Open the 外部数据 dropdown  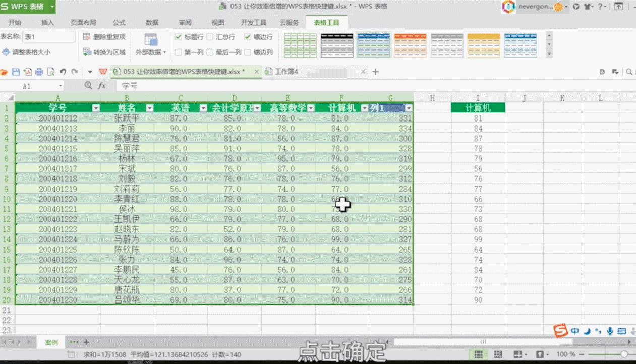click(x=150, y=52)
